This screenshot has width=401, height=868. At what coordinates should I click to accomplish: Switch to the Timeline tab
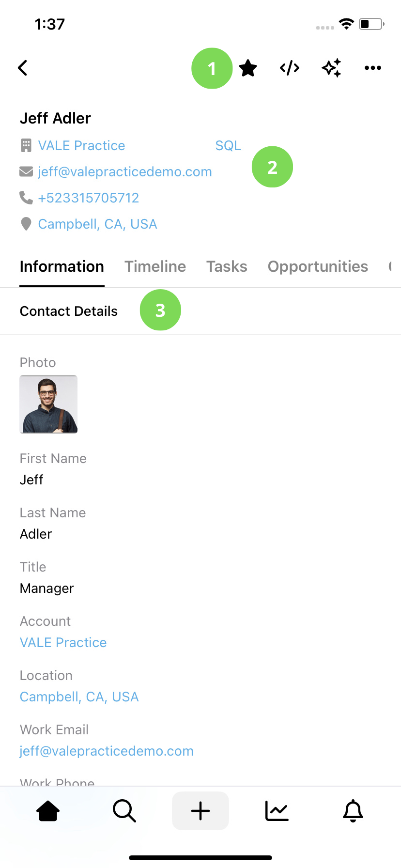(155, 266)
